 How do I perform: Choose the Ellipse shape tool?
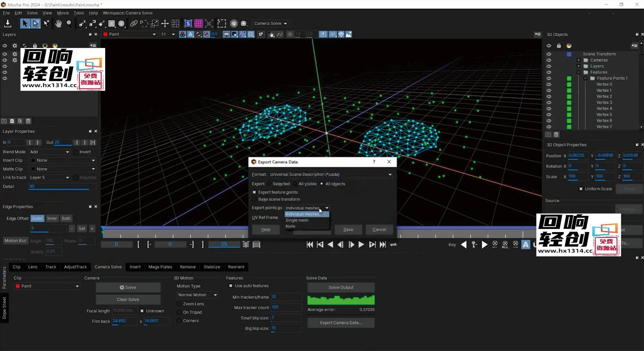point(122,23)
